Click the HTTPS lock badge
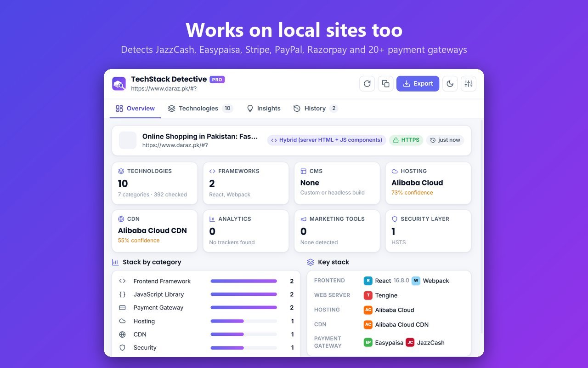This screenshot has height=368, width=588. pos(406,140)
